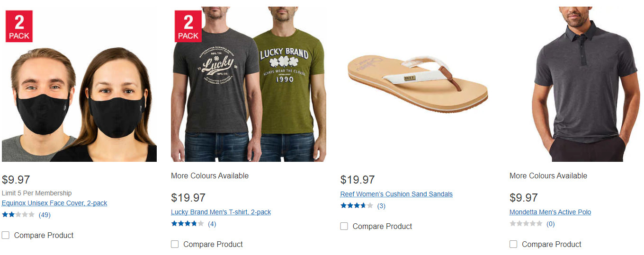This screenshot has height=255, width=644.
Task: Open Mondetta Men's Active Polo link
Action: [550, 212]
